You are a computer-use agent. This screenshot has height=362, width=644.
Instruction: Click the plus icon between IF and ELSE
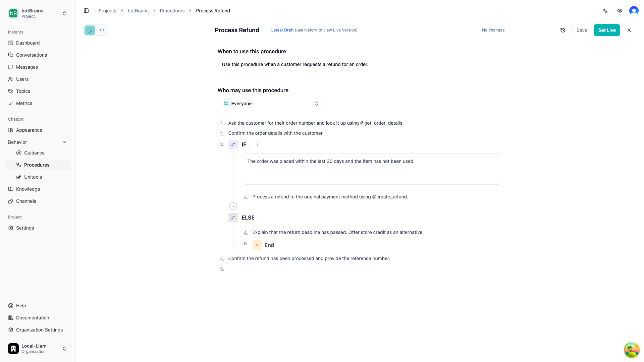[233, 206]
